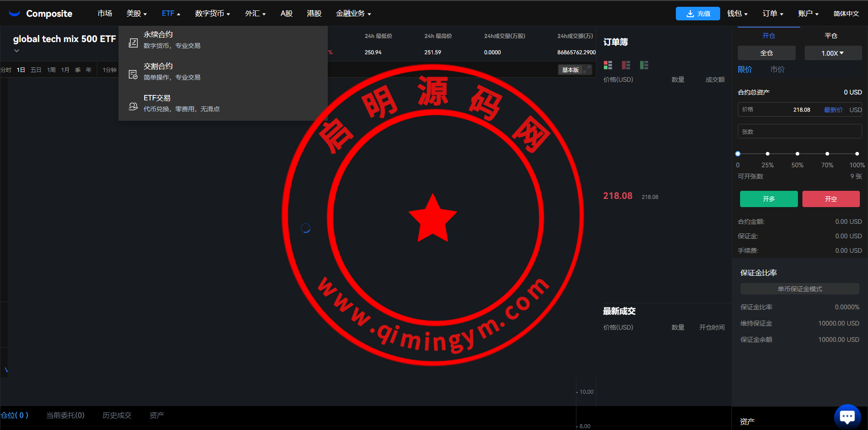The width and height of the screenshot is (868, 430).
Task: Show combined buy and sell order book view
Action: 608,65
